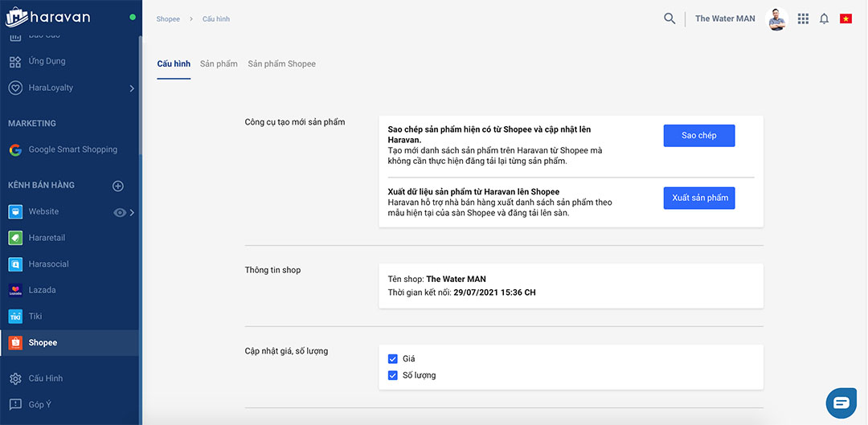Click the sidebar scrollbar

click(140, 96)
